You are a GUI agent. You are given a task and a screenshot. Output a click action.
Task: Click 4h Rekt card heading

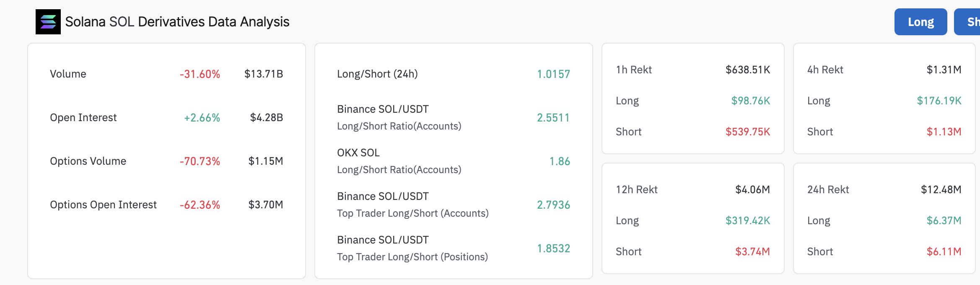click(825, 70)
